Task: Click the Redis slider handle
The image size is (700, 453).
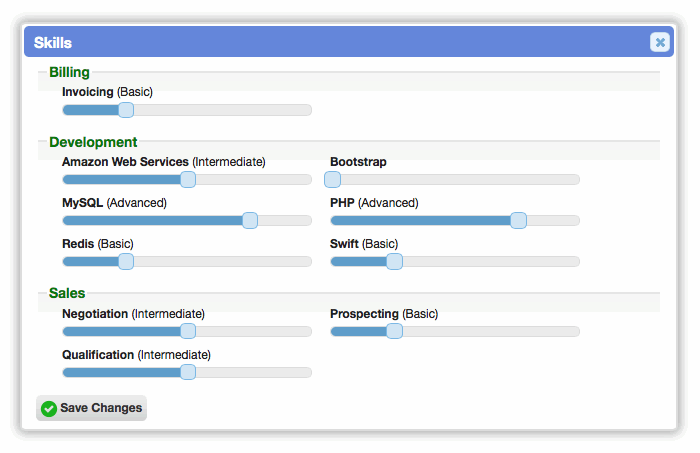Action: coord(126,262)
